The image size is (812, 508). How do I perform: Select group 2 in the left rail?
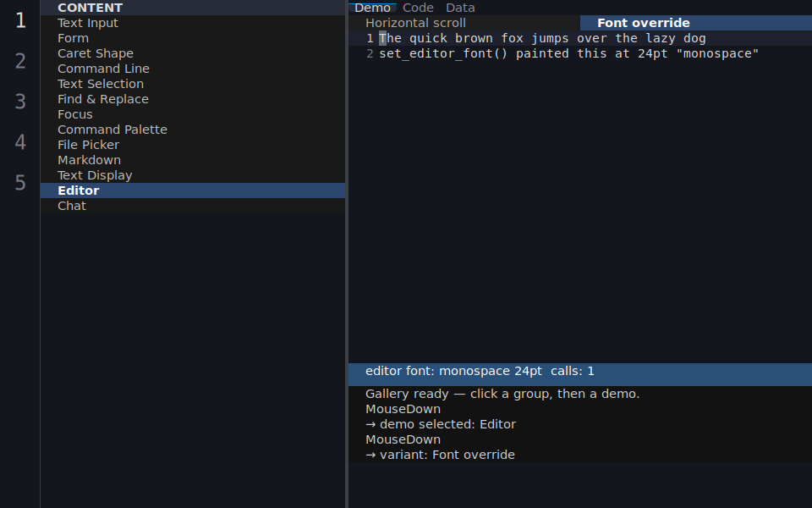[x=20, y=61]
